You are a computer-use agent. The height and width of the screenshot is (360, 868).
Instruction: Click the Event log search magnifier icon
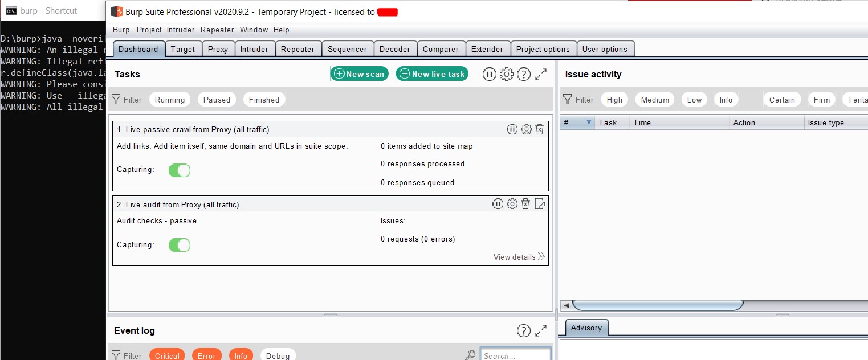[x=470, y=355]
